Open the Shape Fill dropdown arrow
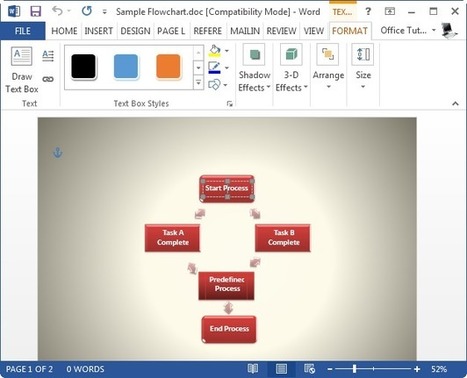This screenshot has width=467, height=378. point(227,51)
